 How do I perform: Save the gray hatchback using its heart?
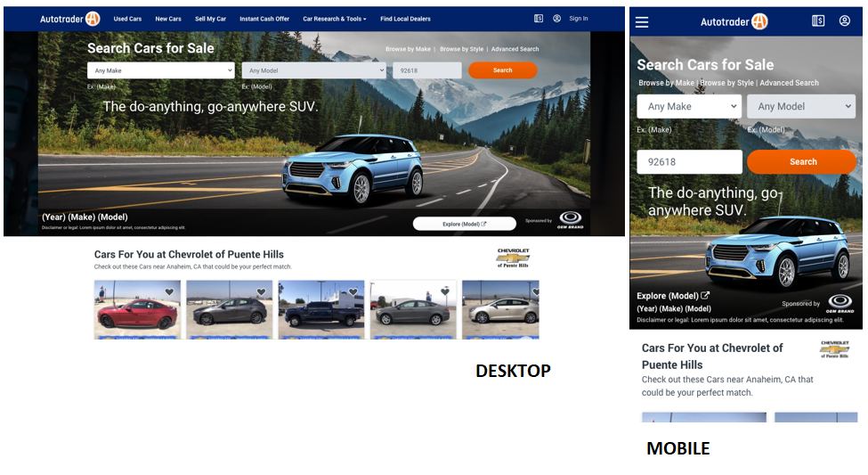tap(261, 291)
